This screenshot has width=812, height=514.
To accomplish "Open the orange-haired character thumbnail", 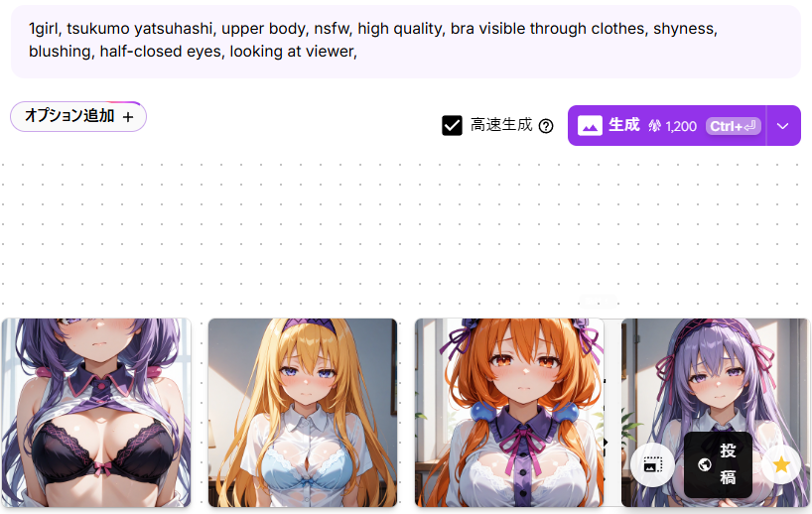I will click(x=509, y=413).
